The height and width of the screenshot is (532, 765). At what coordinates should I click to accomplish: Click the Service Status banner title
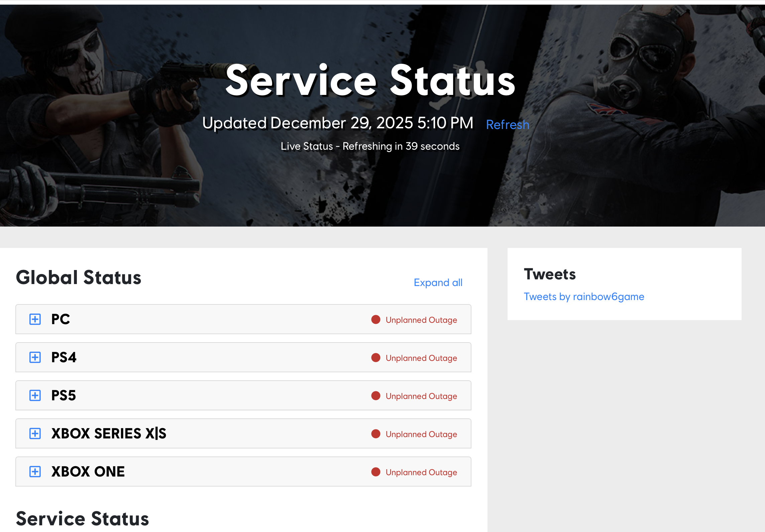(x=370, y=81)
